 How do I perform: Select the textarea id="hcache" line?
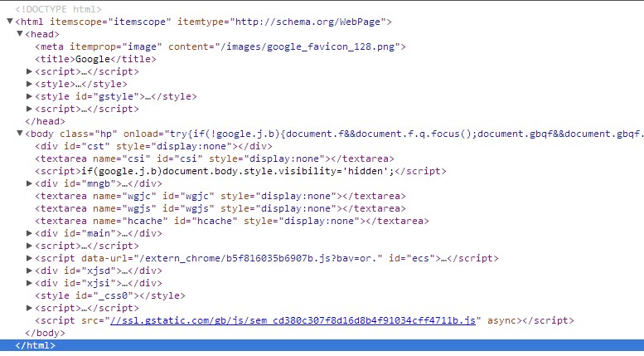232,221
